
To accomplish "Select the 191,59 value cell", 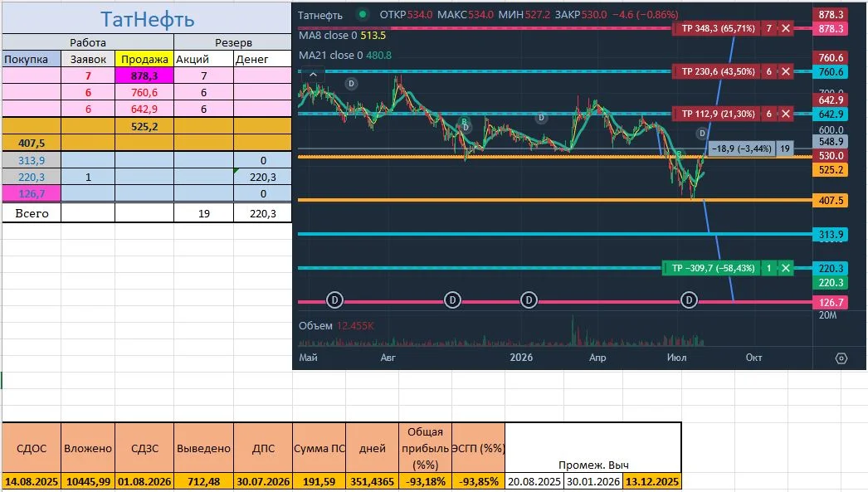I will tap(319, 481).
